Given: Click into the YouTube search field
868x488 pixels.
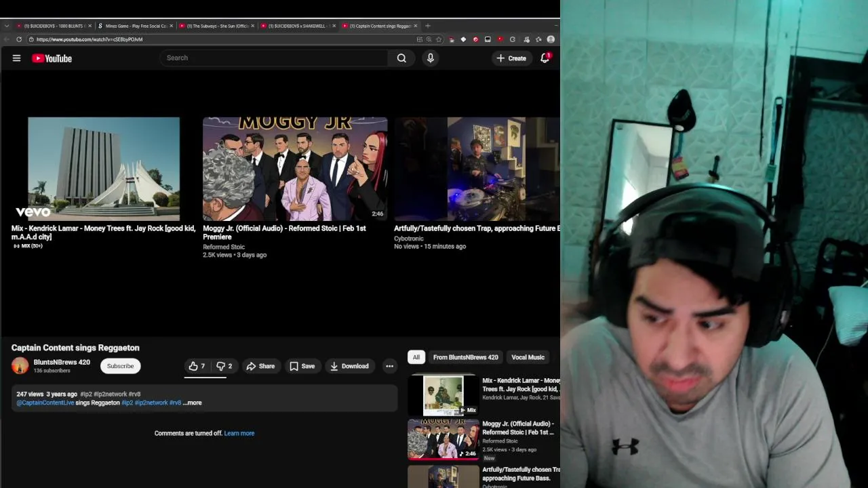Looking at the screenshot, I should [275, 58].
